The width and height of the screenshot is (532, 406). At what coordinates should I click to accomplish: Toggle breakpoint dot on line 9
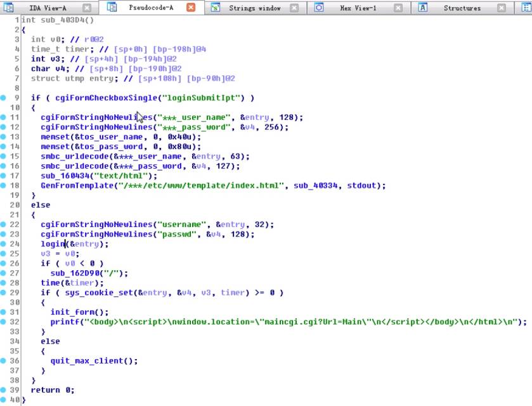click(3, 98)
